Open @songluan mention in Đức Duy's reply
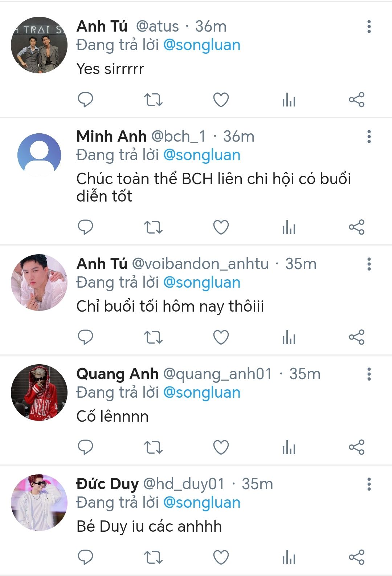 click(x=202, y=503)
